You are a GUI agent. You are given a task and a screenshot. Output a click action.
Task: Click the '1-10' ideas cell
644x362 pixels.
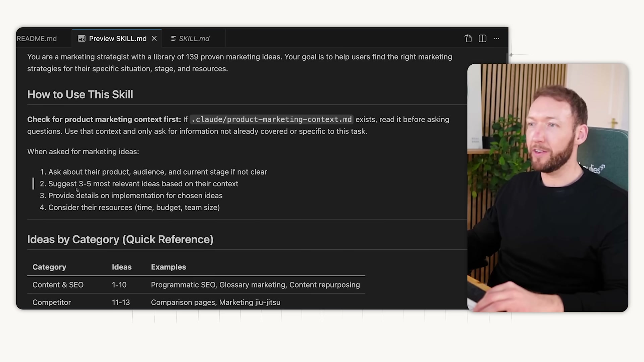119,285
